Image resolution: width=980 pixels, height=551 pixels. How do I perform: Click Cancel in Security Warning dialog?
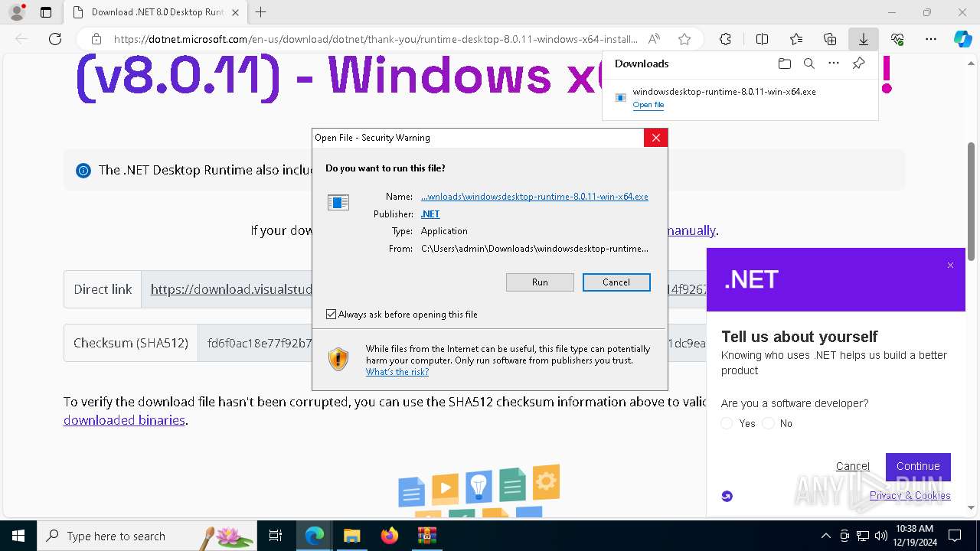pos(616,282)
